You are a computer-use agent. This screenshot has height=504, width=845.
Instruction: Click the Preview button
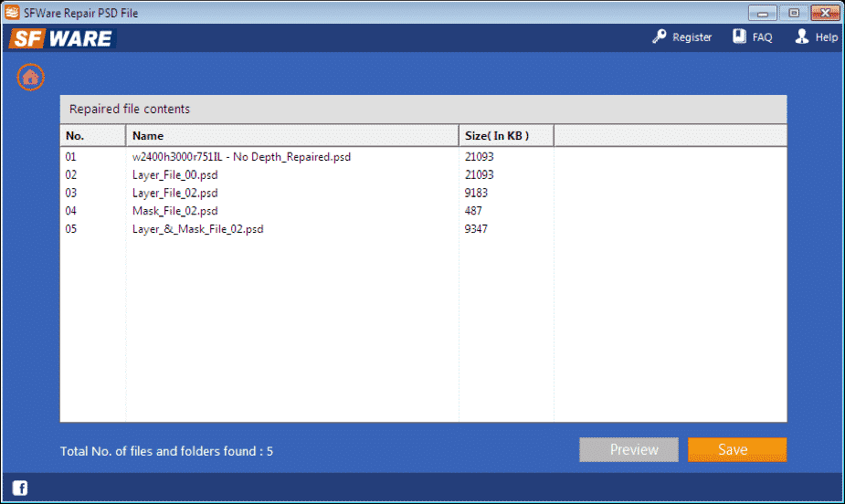coord(628,449)
